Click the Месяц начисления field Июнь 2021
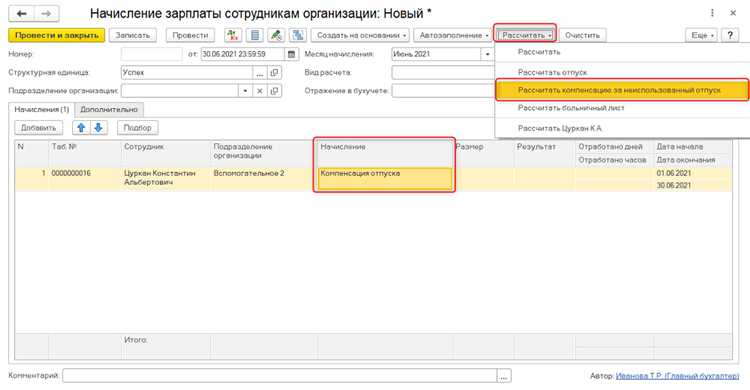The width and height of the screenshot is (750, 390). point(436,54)
